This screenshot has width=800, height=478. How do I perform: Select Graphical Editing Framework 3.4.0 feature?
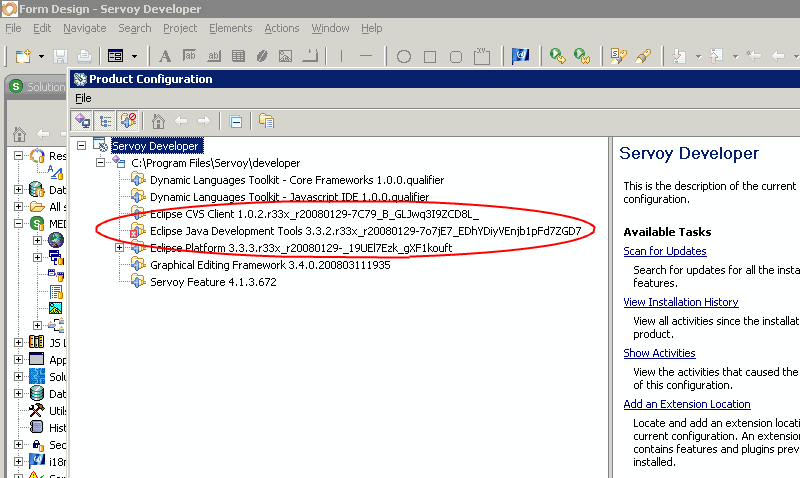coord(270,265)
